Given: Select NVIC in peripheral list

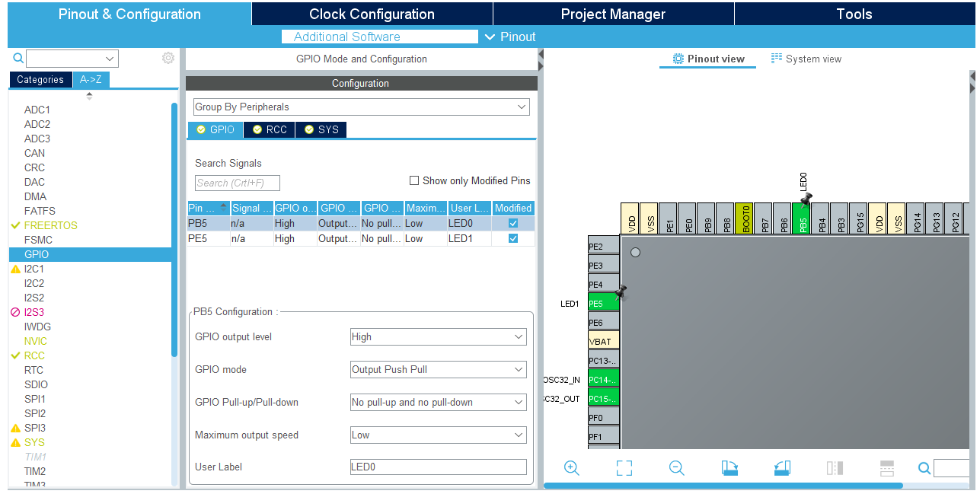Looking at the screenshot, I should click(35, 341).
